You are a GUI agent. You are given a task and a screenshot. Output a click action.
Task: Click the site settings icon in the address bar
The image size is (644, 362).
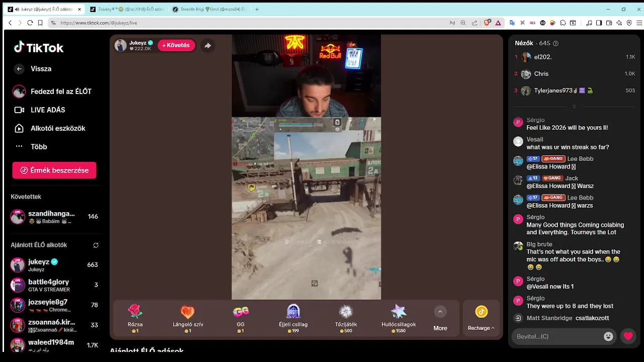tap(53, 23)
